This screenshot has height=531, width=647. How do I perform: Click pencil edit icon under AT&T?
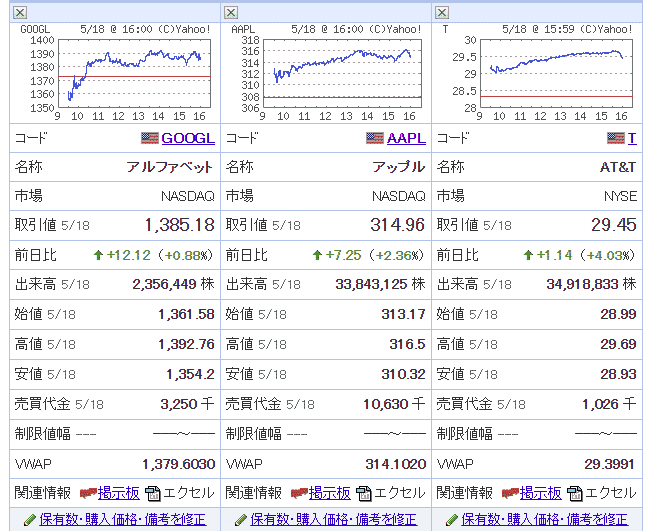[x=452, y=520]
